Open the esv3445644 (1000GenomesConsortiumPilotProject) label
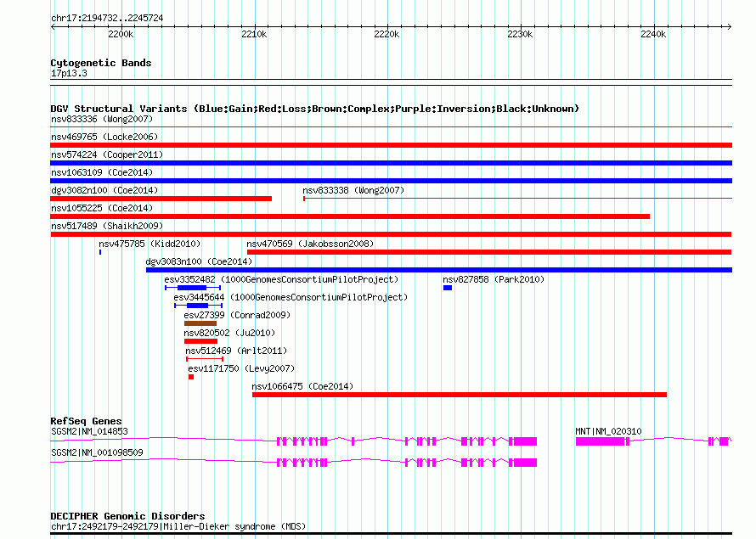Viewport: 756px width, 539px height. (291, 297)
